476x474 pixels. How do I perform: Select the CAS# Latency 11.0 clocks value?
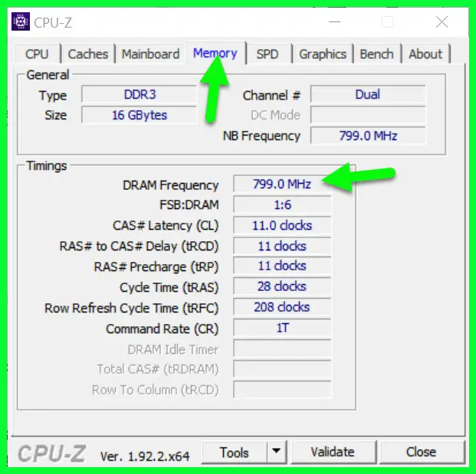point(282,225)
